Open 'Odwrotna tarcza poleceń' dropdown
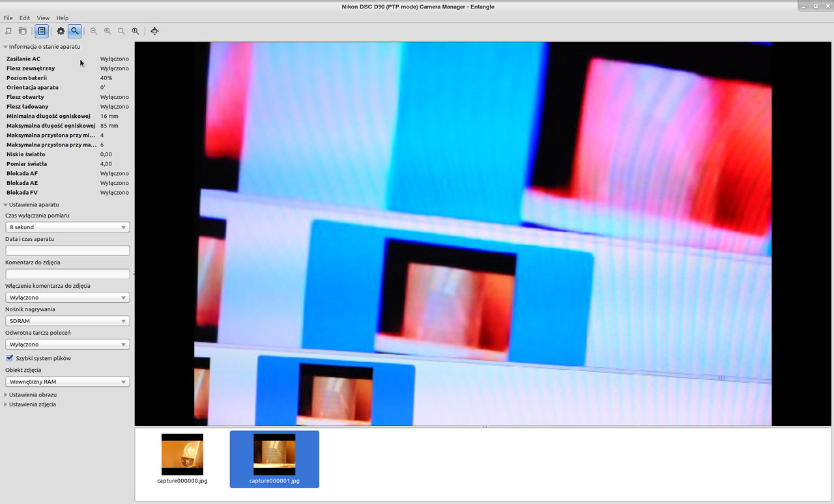Viewport: 834px width, 504px height. [x=67, y=344]
